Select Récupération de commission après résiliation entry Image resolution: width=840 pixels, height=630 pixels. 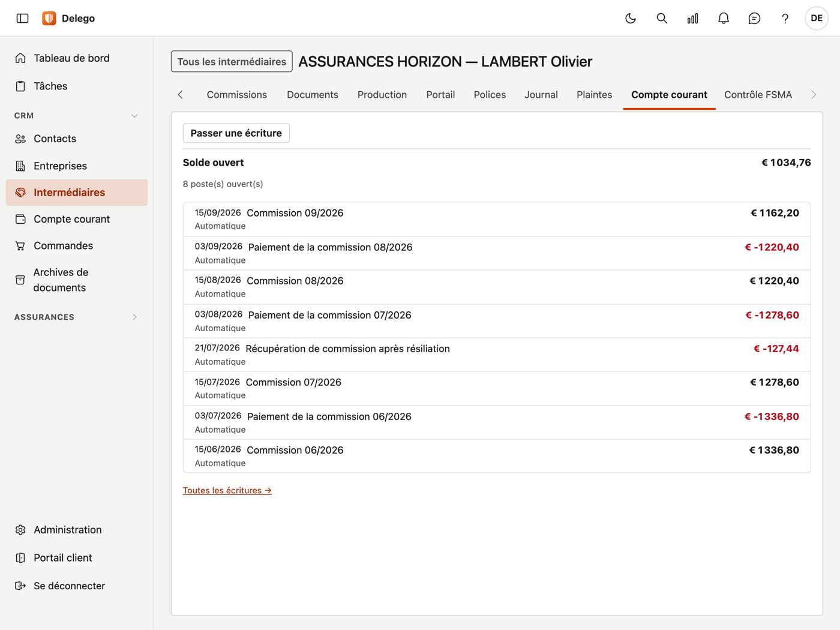(497, 355)
